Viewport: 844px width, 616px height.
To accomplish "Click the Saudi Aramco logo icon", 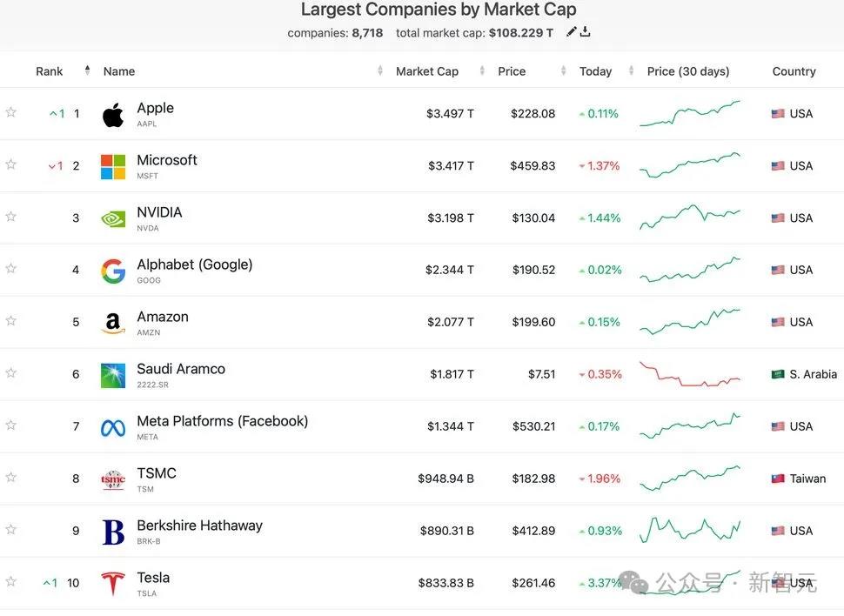I will click(x=113, y=375).
